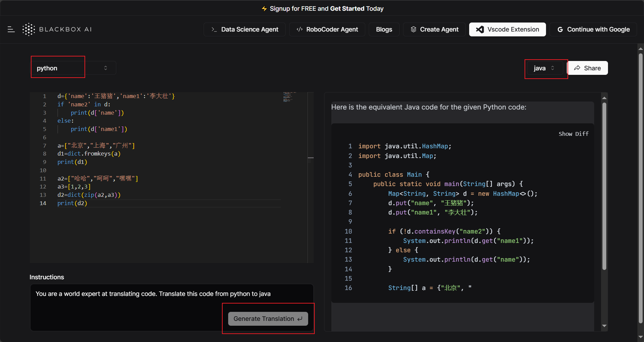Click the code brackets icon on RoboCoder Agent
Image resolution: width=644 pixels, height=342 pixels.
(x=299, y=29)
